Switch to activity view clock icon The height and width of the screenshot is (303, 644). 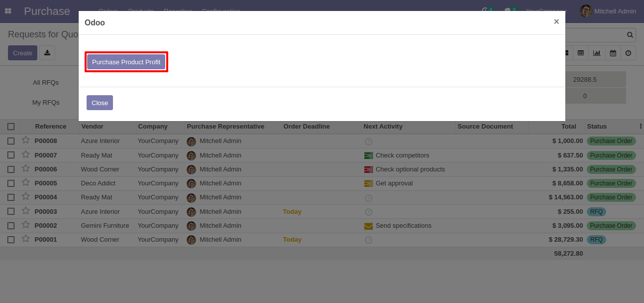[x=629, y=53]
